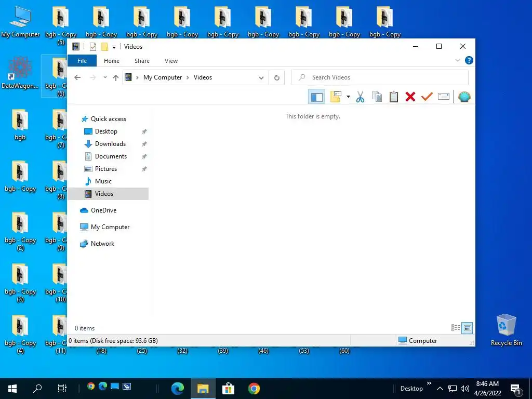The width and height of the screenshot is (532, 399).
Task: Expand the Desktop toolbar chevron on taskbar
Action: point(429,383)
